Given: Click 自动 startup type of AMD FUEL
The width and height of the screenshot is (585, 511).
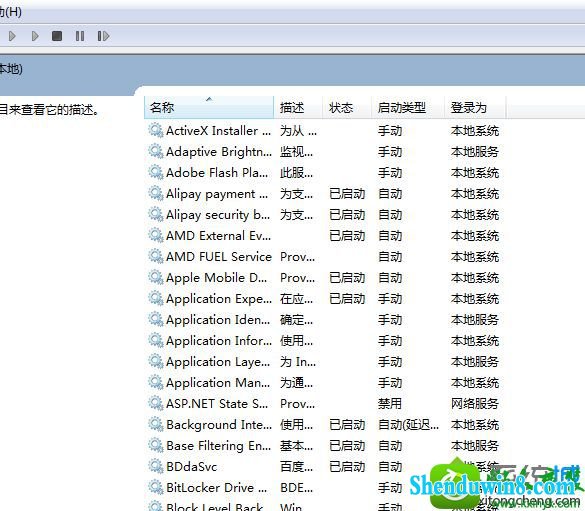Looking at the screenshot, I should click(x=390, y=256).
